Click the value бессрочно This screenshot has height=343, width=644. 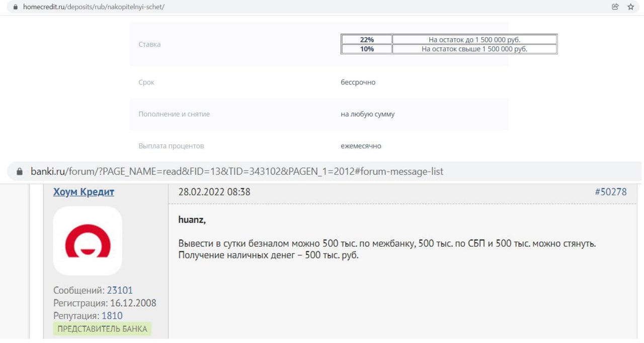358,82
